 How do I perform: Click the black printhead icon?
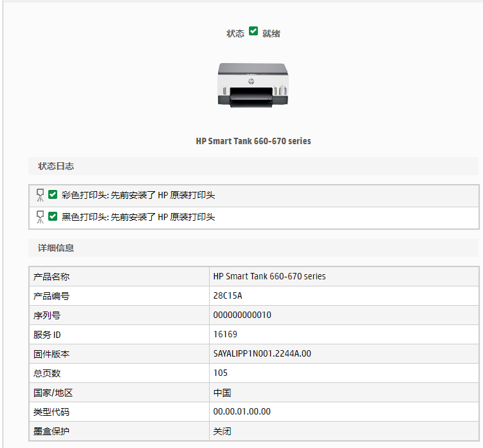point(40,217)
